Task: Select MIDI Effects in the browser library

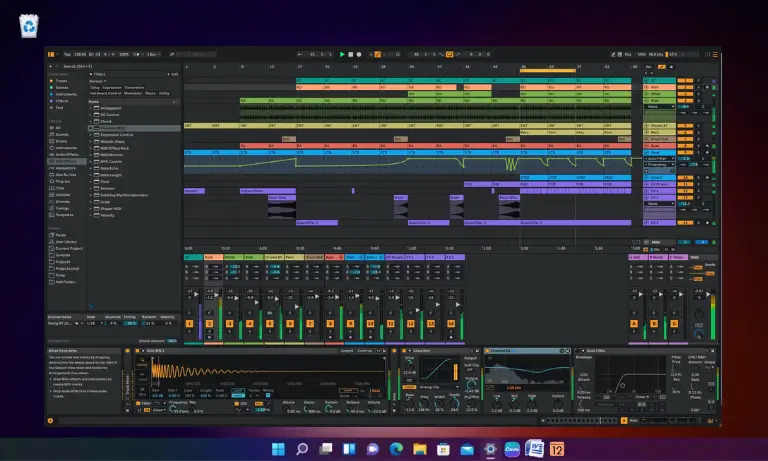Action: coord(67,161)
